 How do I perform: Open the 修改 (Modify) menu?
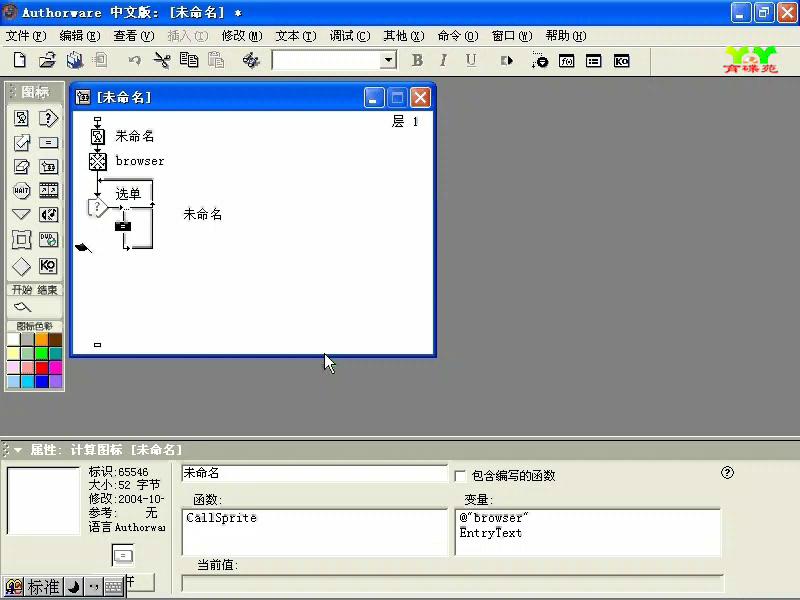[242, 36]
